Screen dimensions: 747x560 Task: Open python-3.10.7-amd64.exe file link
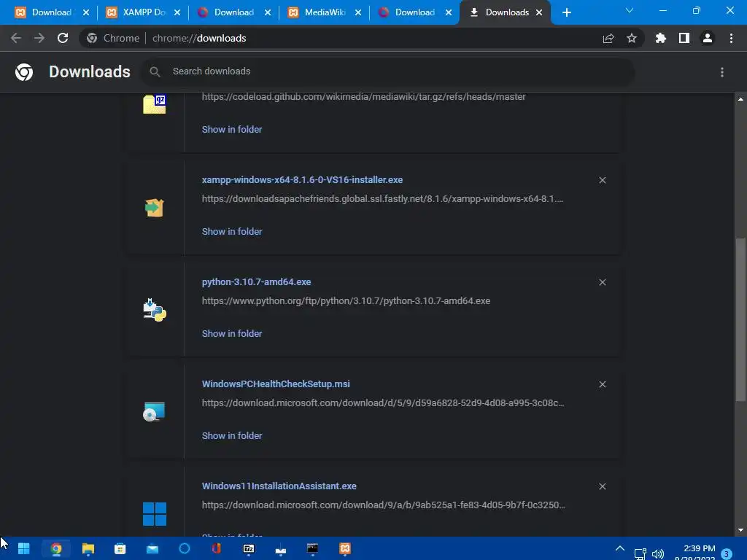click(x=256, y=282)
